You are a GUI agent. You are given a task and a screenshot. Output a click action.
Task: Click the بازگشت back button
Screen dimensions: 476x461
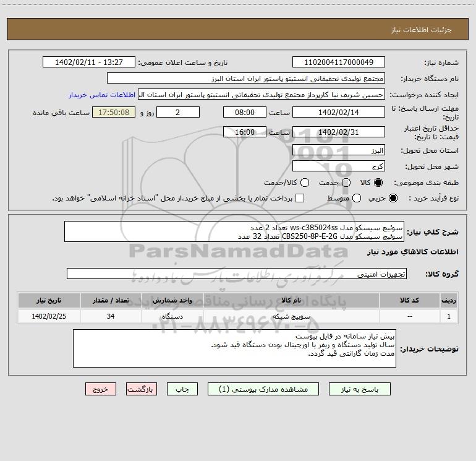[142, 389]
